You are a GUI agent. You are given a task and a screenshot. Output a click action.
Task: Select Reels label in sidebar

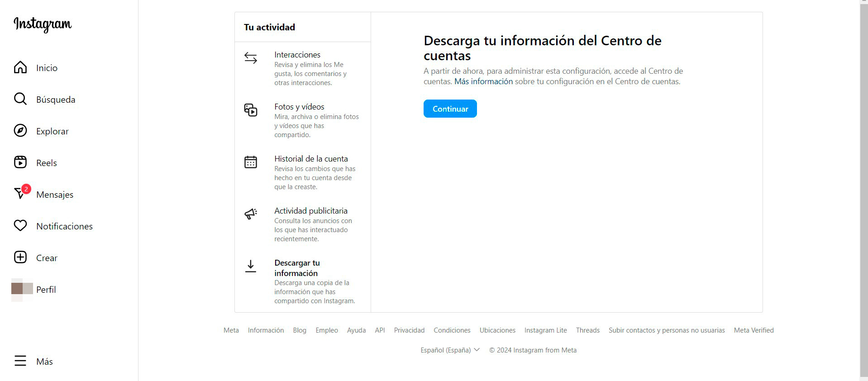coord(47,163)
